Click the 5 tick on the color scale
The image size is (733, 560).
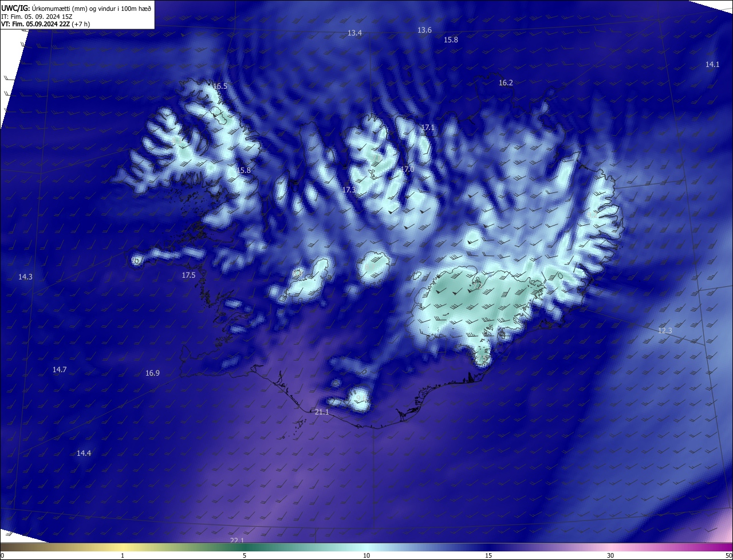point(245,555)
